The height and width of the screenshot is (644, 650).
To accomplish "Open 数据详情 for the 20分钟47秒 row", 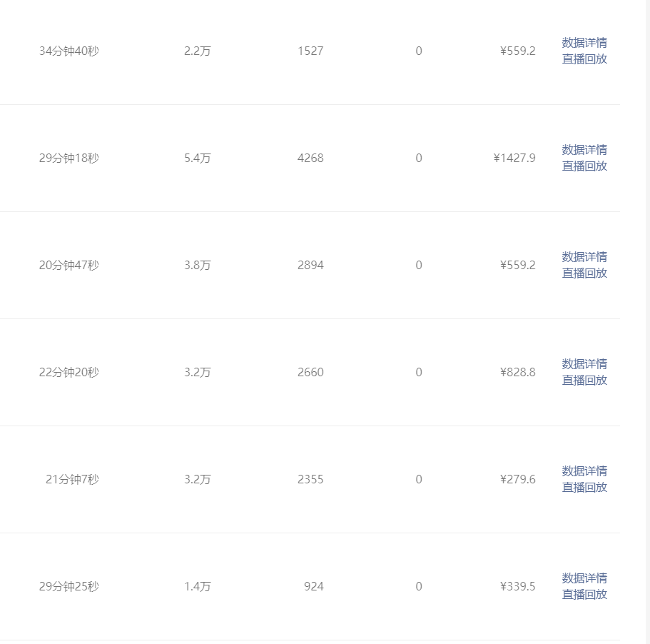I will point(584,257).
